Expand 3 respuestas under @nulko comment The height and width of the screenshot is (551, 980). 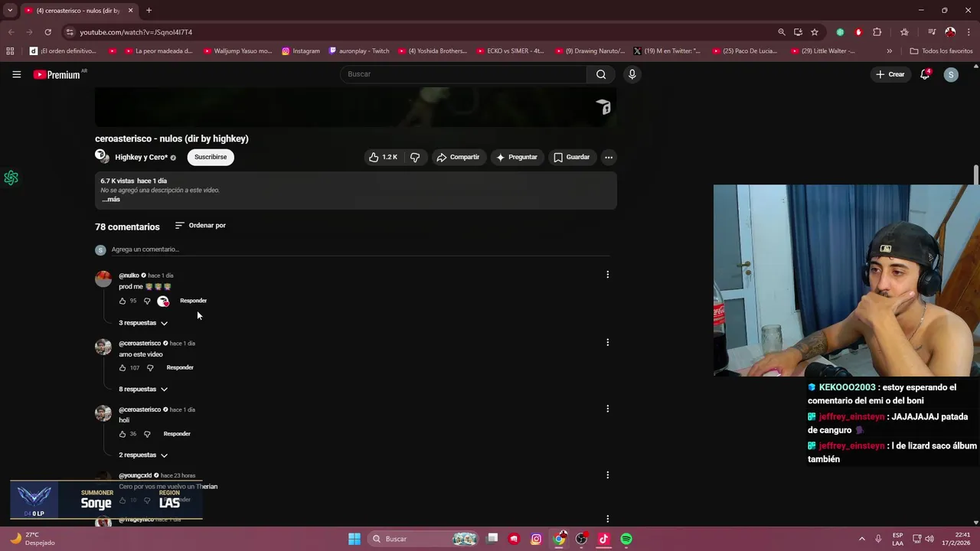click(x=143, y=323)
